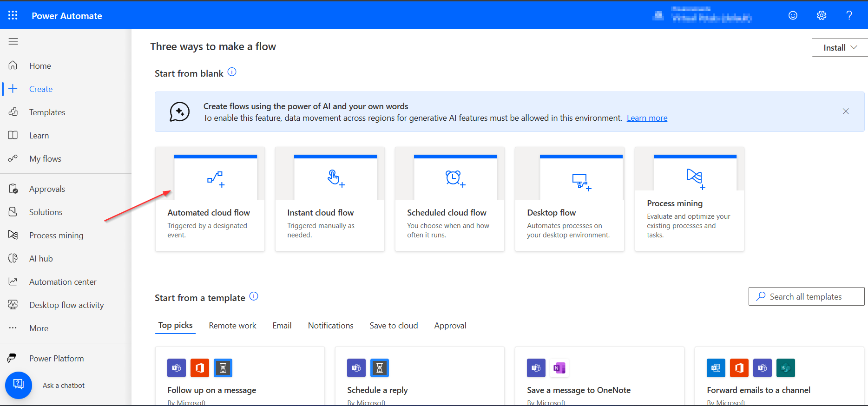Click the More ellipsis icon

(13, 328)
